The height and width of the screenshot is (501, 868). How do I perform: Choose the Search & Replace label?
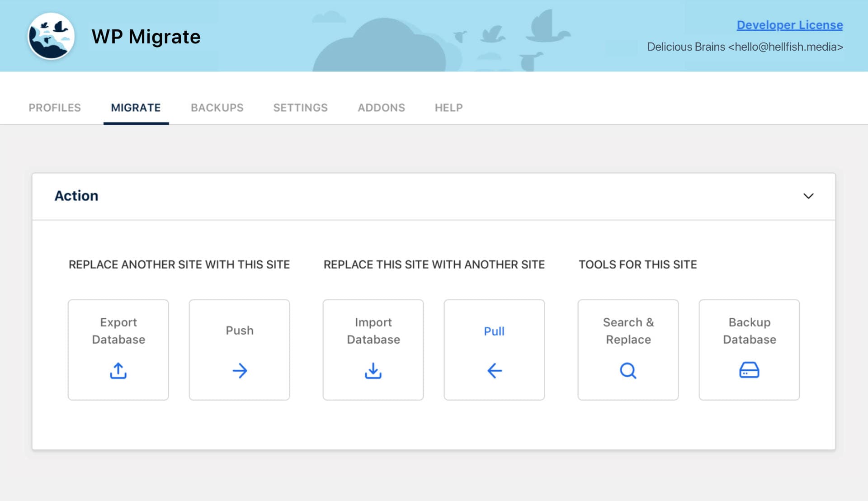pos(628,331)
